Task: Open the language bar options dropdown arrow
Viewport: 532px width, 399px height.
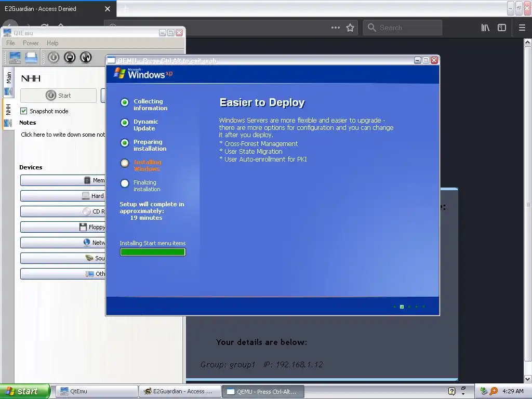Action: 463,394
